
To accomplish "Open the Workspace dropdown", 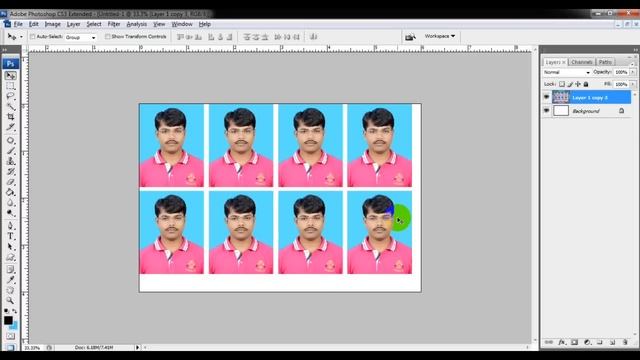I will coord(440,36).
